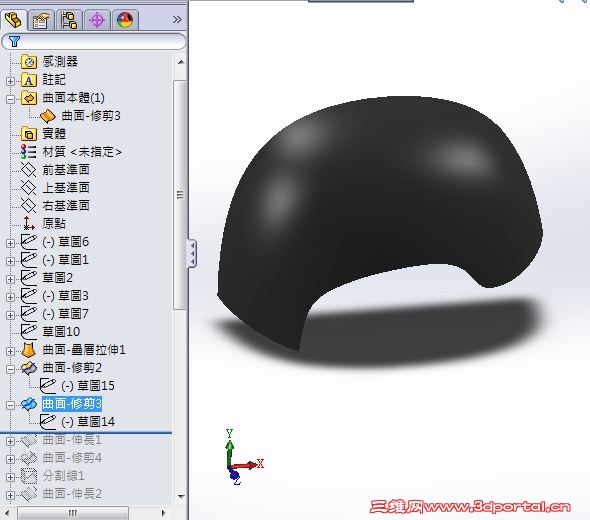Image resolution: width=590 pixels, height=520 pixels.
Task: Select the 前基準面 front plane icon
Action: tap(29, 170)
